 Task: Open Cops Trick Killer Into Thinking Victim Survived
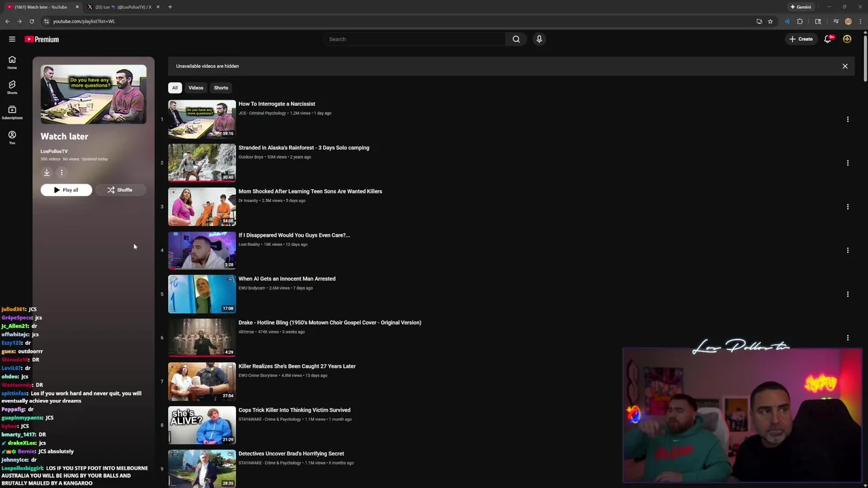[x=294, y=410]
